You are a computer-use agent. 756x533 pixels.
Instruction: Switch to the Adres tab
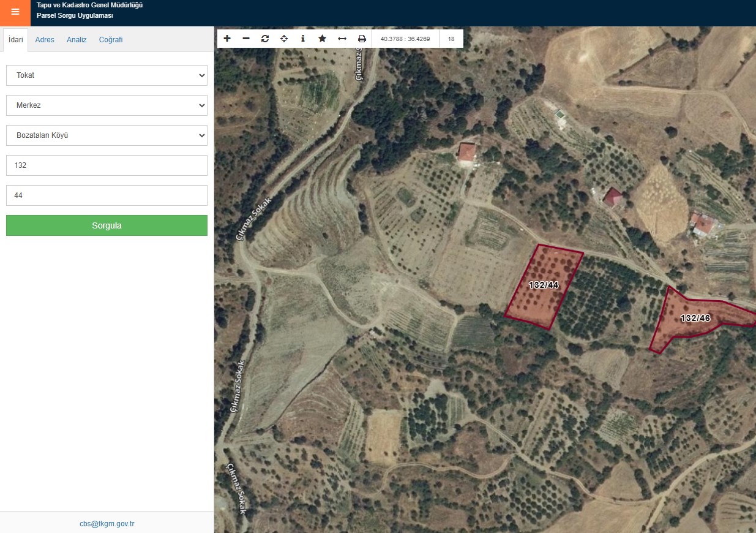pos(45,40)
